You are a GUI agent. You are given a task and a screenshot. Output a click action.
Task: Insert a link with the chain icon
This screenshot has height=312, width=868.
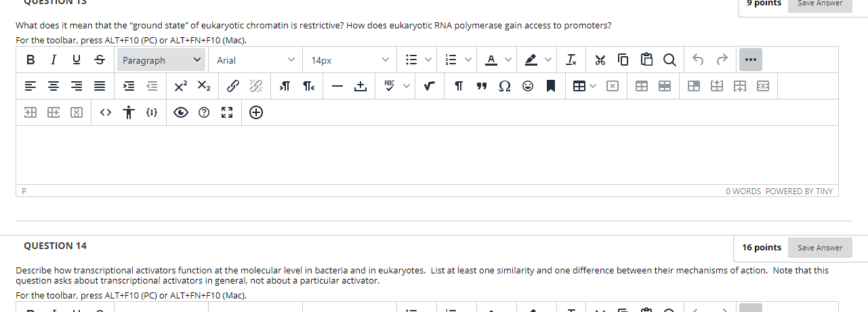coord(232,86)
